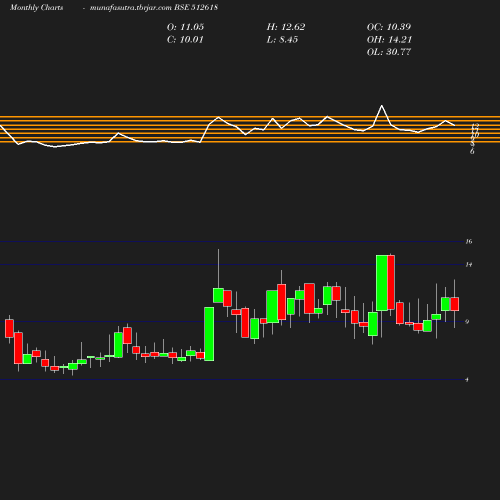Screen dimensions: 500x500
Task: Click the highest peak of the white indicator line
Action: (x=382, y=106)
